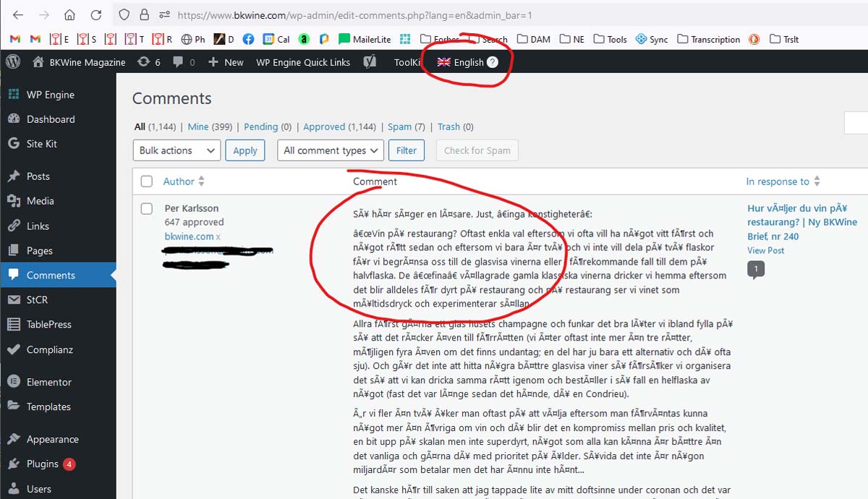Open the 'D' bookmark with pen icon
The image size is (868, 499).
224,39
